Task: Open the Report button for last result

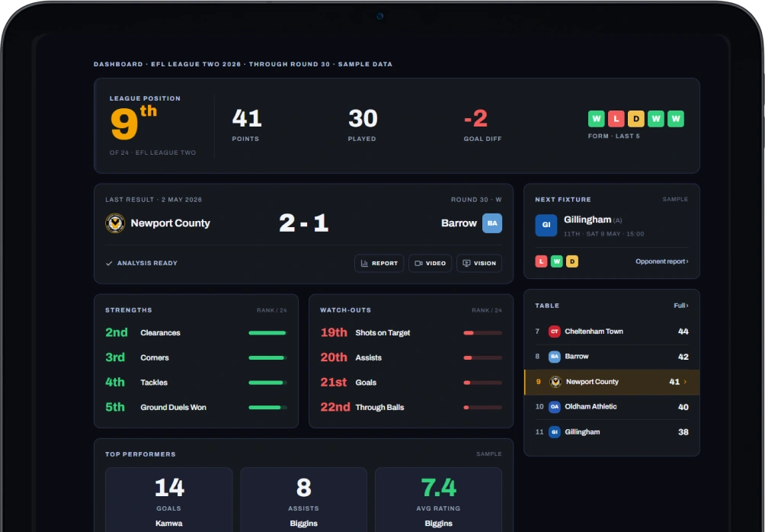Action: click(379, 263)
